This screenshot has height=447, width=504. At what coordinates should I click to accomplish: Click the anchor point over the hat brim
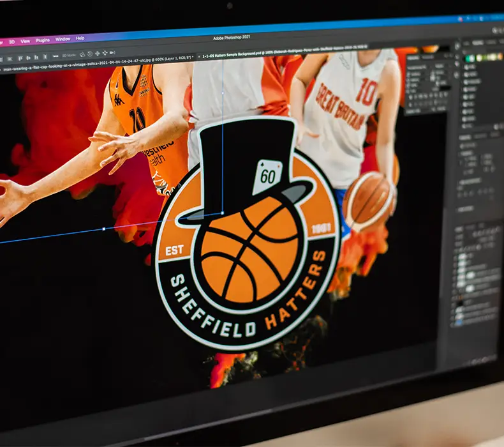[x=223, y=213]
